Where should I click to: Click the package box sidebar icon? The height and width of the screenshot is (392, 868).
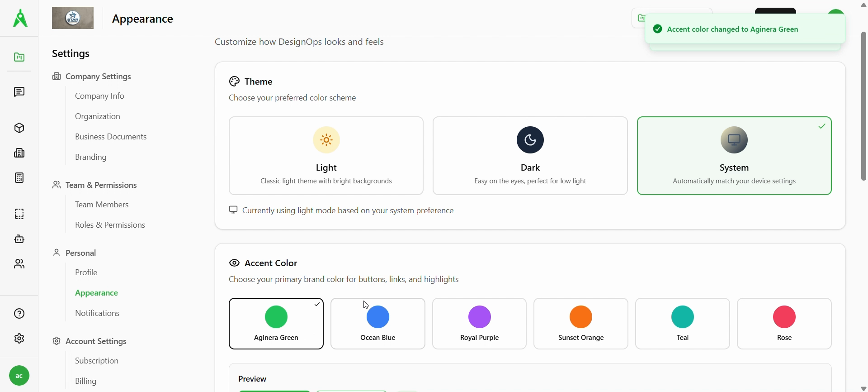click(19, 128)
